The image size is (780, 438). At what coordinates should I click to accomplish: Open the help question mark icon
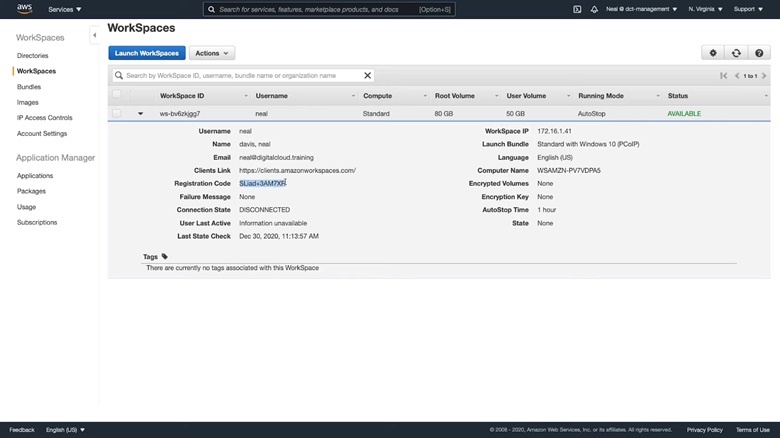tap(759, 53)
